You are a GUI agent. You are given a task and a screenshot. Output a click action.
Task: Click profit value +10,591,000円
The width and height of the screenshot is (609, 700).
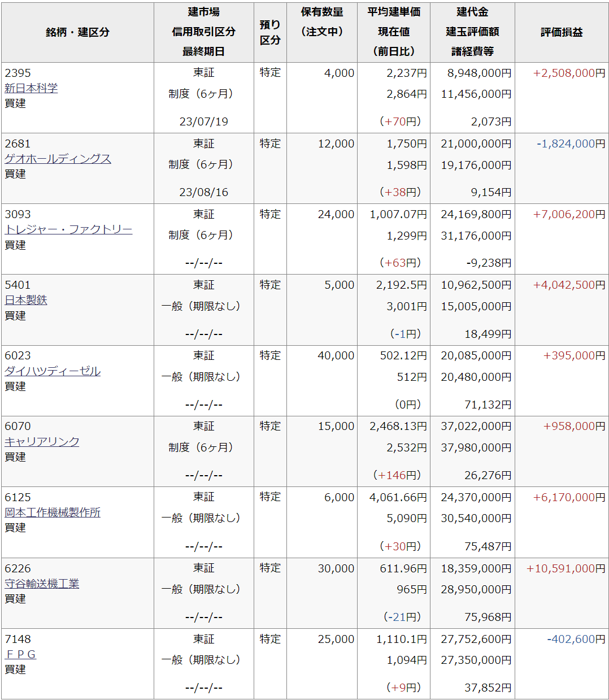click(x=565, y=568)
